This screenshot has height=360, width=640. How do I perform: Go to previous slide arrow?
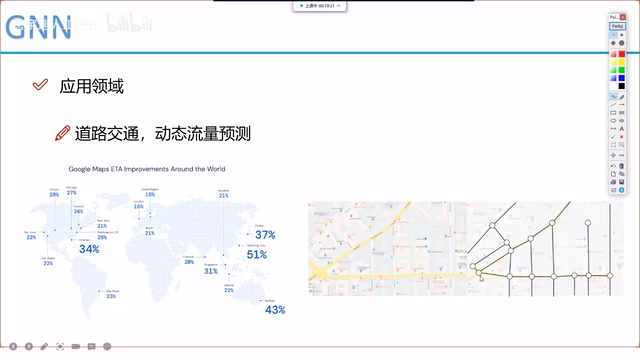coord(13,347)
